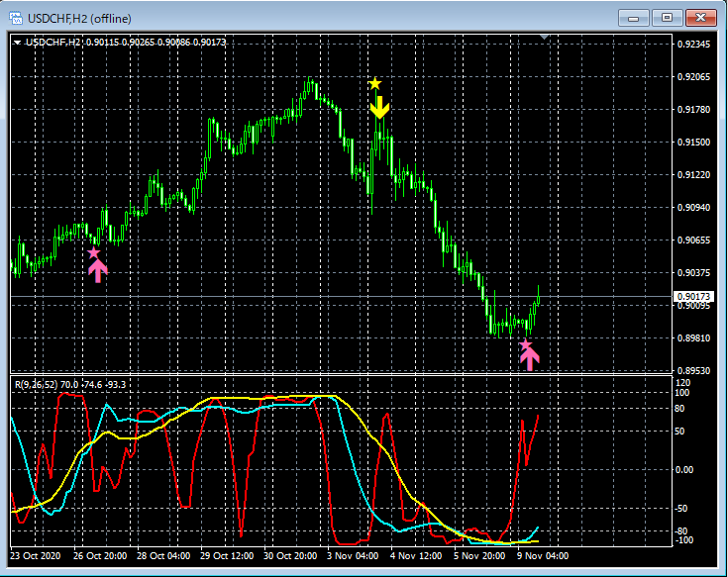728x577 pixels.
Task: Click the 29 Oct 12:00 time label
Action: point(227,555)
